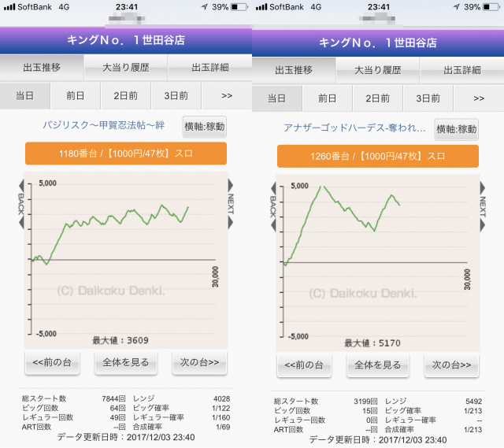Toggle 横軸:稼動 on the right screen

[456, 130]
